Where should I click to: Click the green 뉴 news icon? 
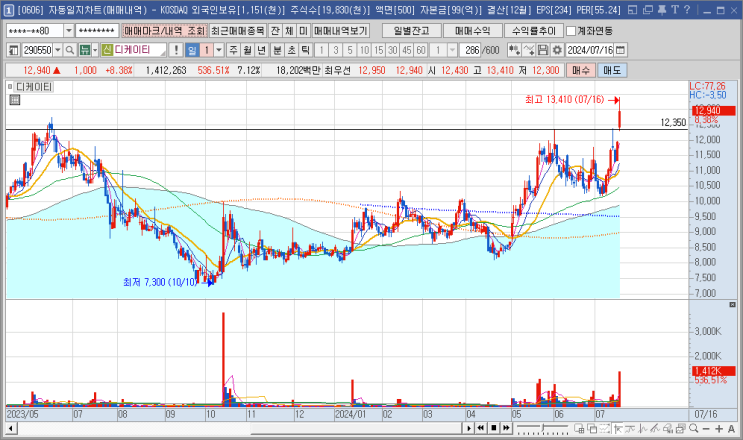coord(85,50)
